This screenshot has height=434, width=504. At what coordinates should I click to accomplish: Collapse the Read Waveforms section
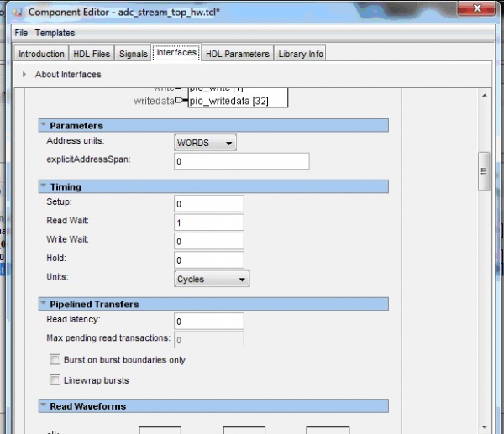(x=44, y=407)
